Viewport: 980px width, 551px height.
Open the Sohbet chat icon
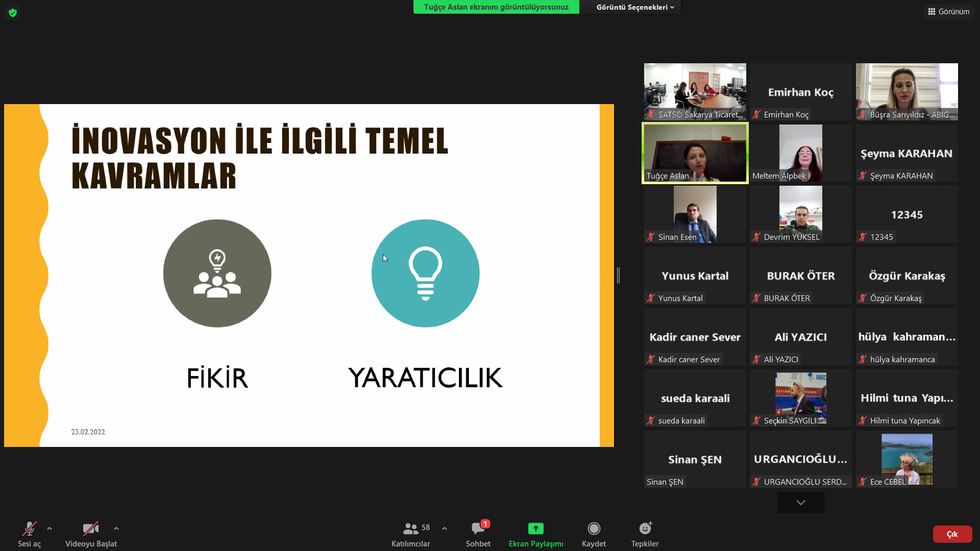(x=478, y=529)
